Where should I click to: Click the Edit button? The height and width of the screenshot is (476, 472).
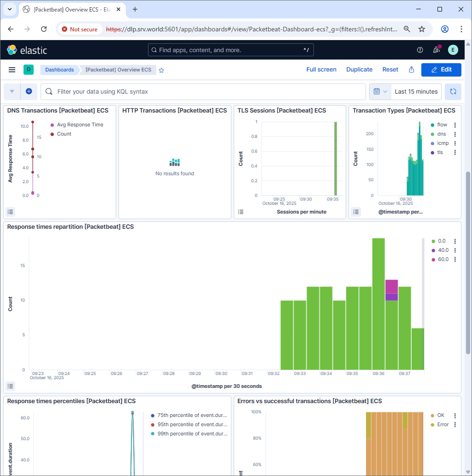point(441,70)
